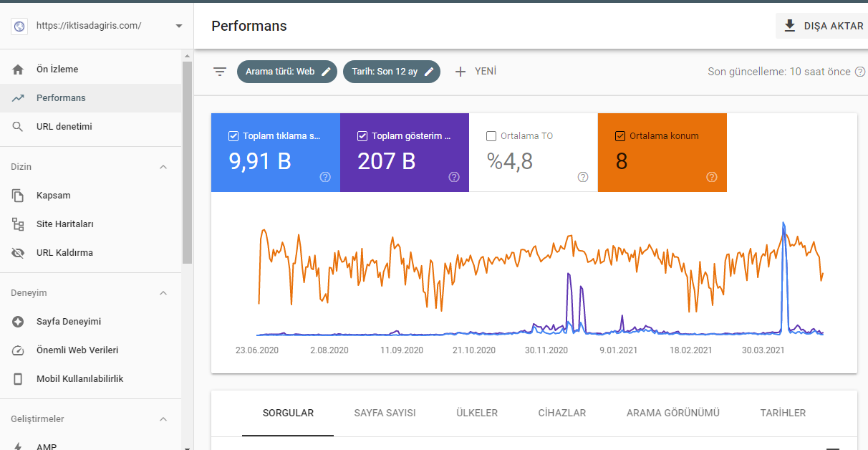Click download icon on DIŞA AKTAR
This screenshot has width=868, height=450.
tap(790, 26)
